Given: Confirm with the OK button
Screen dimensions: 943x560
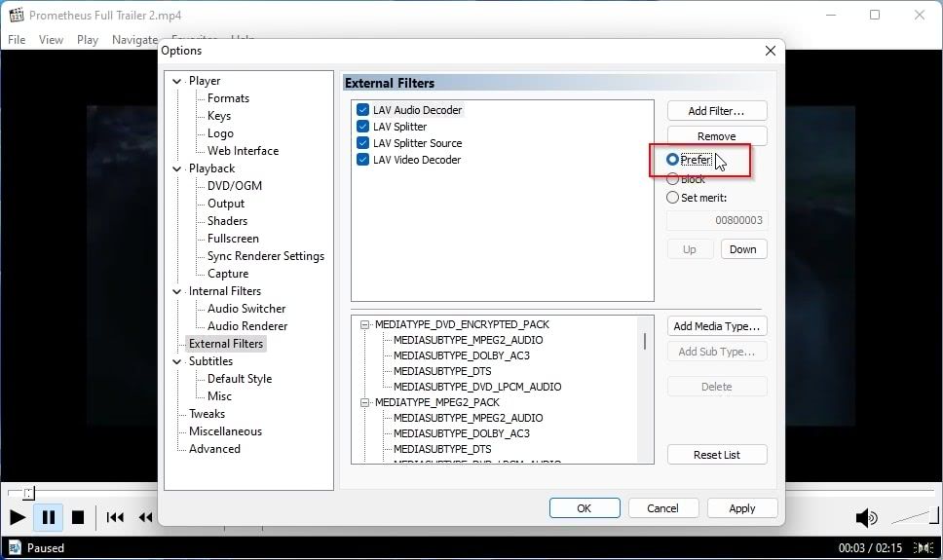Looking at the screenshot, I should (585, 508).
